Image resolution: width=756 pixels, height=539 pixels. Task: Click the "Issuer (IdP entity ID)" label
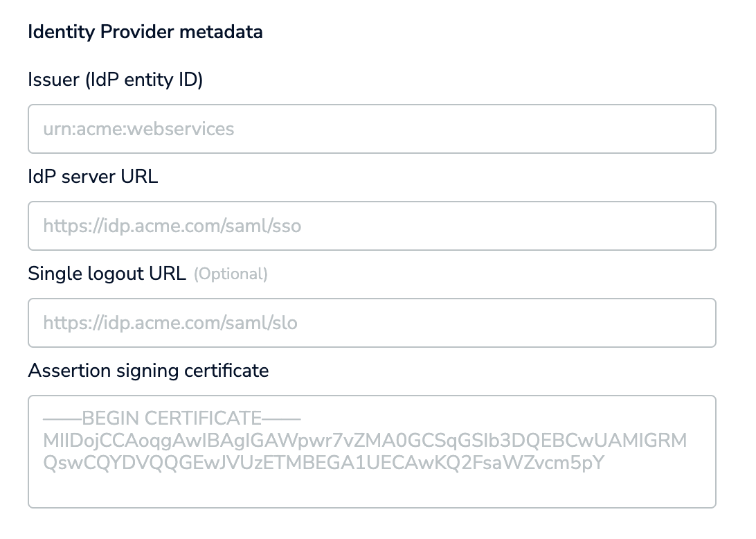tap(115, 80)
